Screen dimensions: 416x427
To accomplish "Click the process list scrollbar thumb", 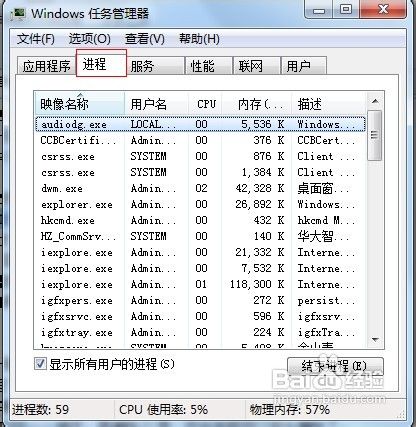I will pos(375,135).
